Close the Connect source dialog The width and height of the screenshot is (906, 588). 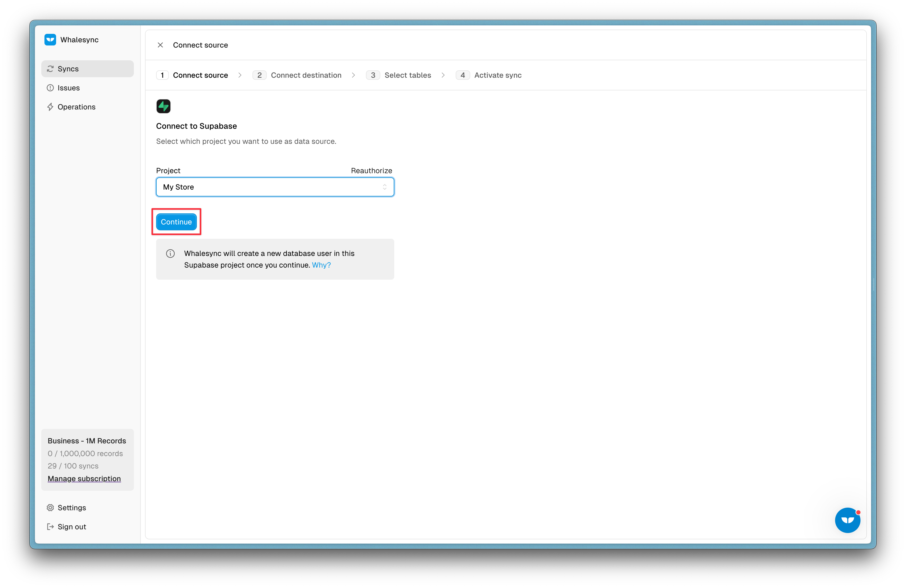[160, 45]
